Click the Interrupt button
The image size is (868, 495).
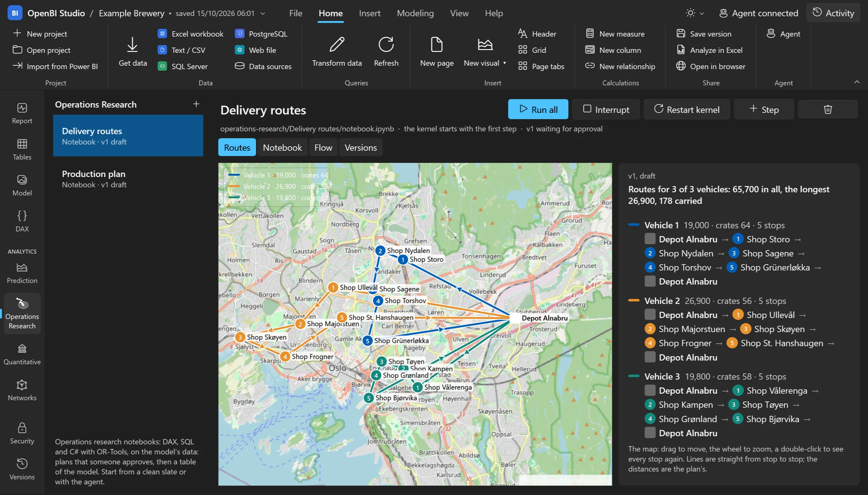pyautogui.click(x=606, y=109)
